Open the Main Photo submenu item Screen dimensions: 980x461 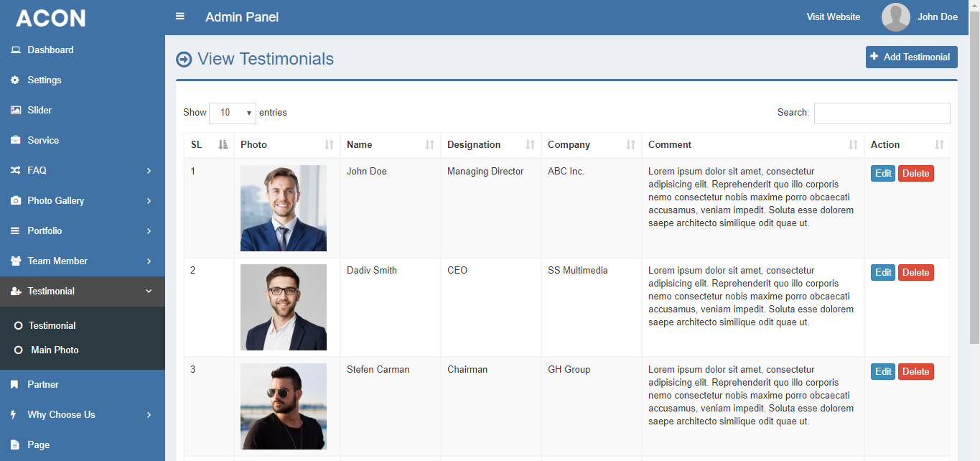(55, 350)
